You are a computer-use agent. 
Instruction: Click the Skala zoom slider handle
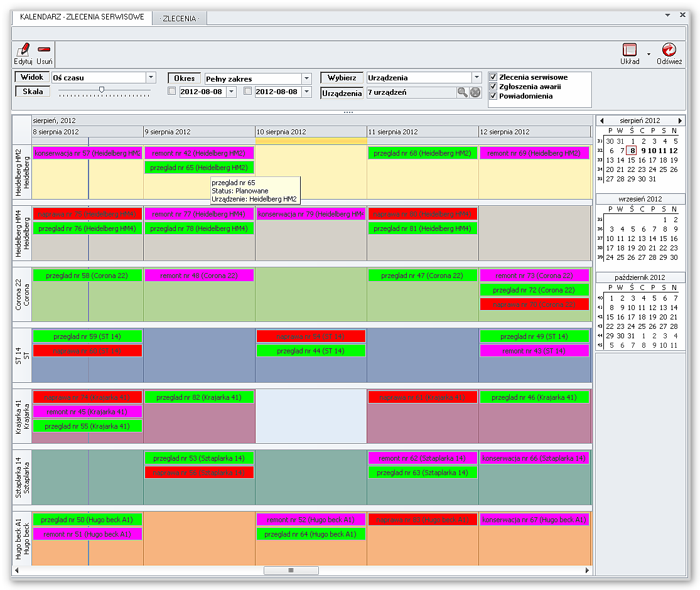click(102, 90)
